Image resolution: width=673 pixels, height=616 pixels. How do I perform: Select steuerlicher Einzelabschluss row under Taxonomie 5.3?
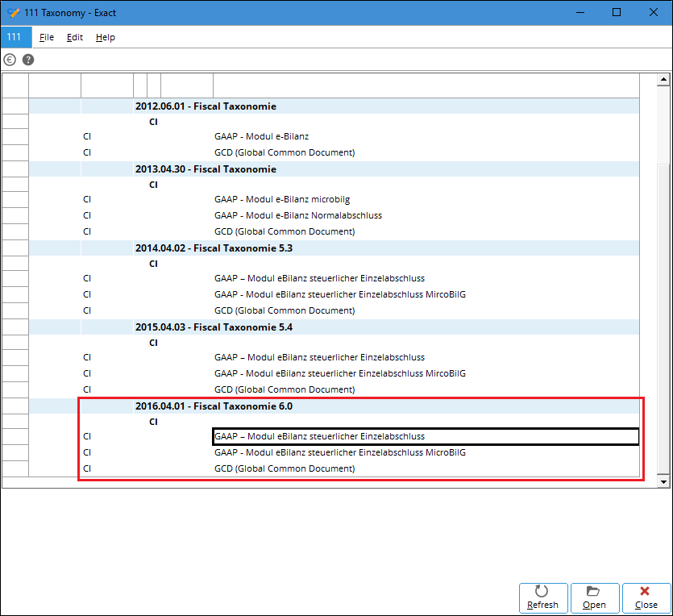(x=334, y=279)
